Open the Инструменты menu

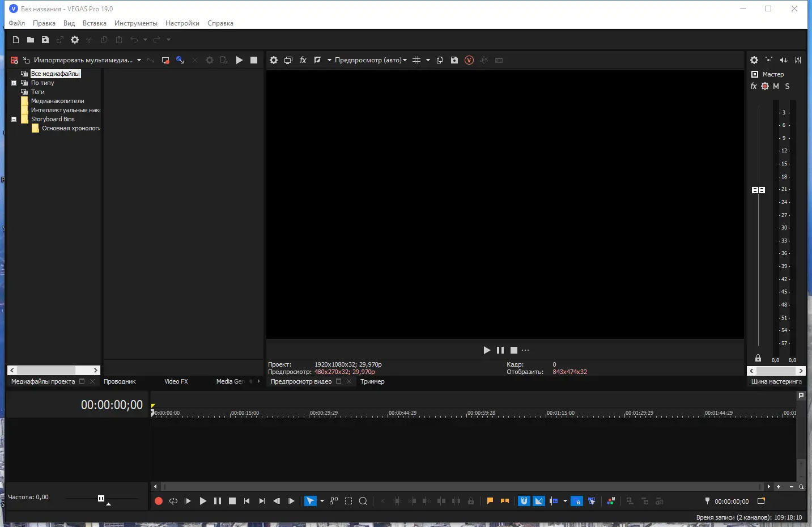click(135, 23)
